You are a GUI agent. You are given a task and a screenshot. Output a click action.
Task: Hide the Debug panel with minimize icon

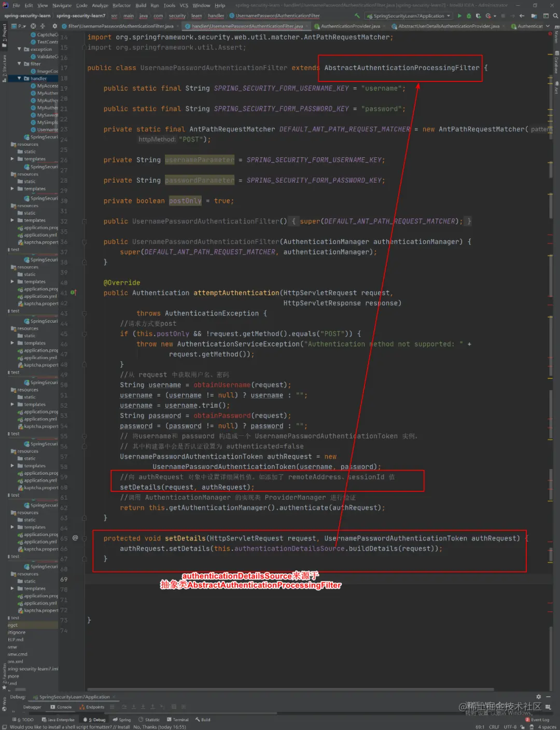[x=548, y=697]
